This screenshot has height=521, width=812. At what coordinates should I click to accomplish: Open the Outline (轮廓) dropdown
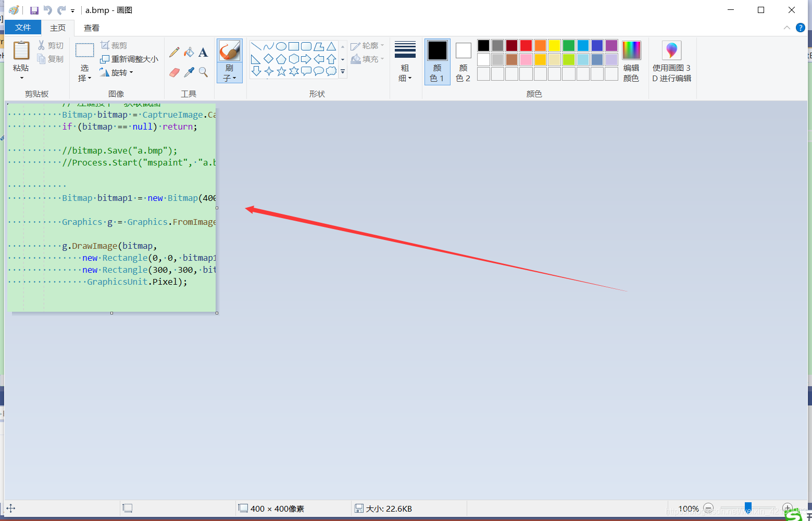(368, 46)
